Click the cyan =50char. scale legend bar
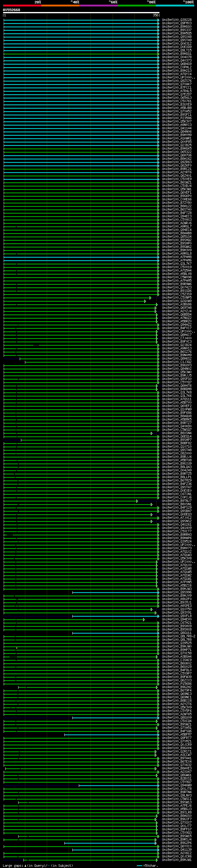 click(x=139, y=866)
